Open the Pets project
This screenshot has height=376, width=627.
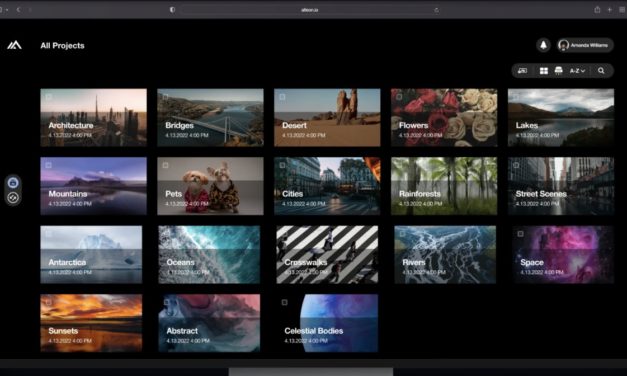[x=210, y=186]
